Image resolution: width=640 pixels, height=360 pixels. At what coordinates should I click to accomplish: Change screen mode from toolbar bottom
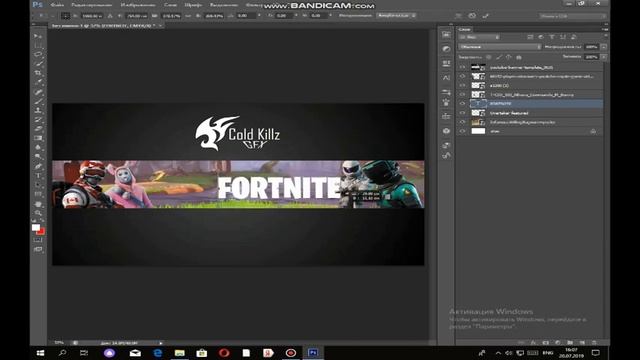click(x=38, y=249)
